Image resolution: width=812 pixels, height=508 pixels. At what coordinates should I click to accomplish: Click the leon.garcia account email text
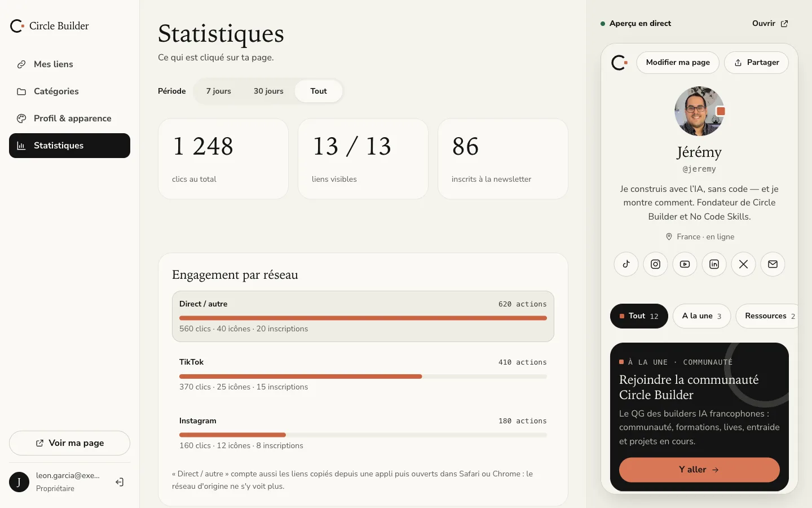(x=68, y=475)
